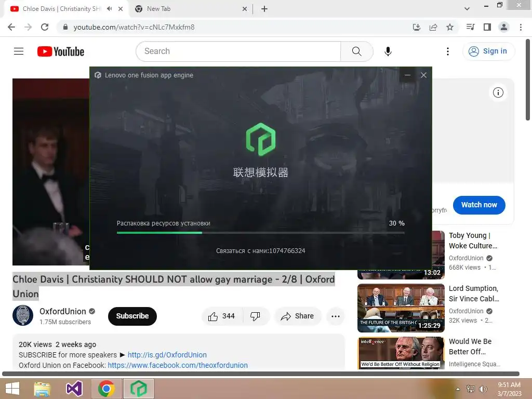
Task: Open Would We Be Better Off video
Action: (x=470, y=347)
